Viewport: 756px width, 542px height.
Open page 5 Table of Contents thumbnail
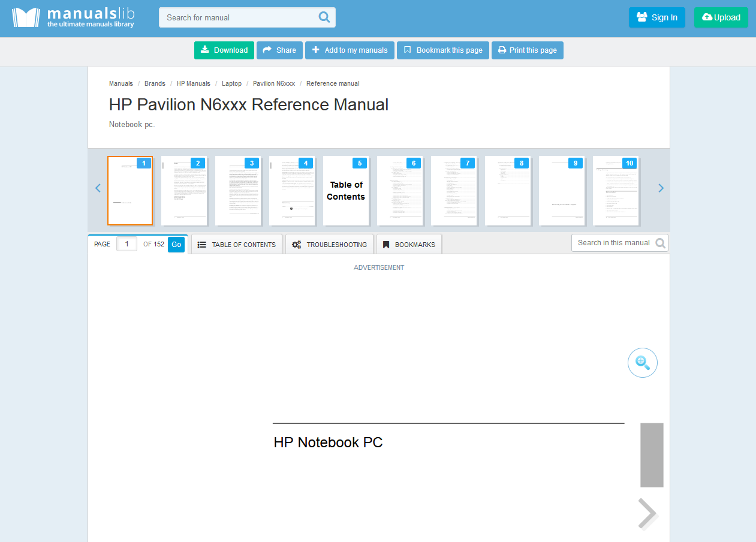click(346, 191)
